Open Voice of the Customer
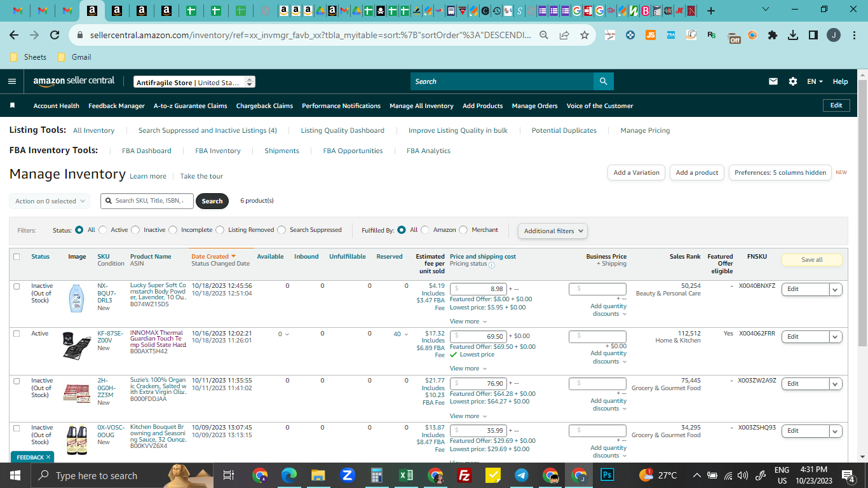This screenshot has width=868, height=488. (600, 105)
